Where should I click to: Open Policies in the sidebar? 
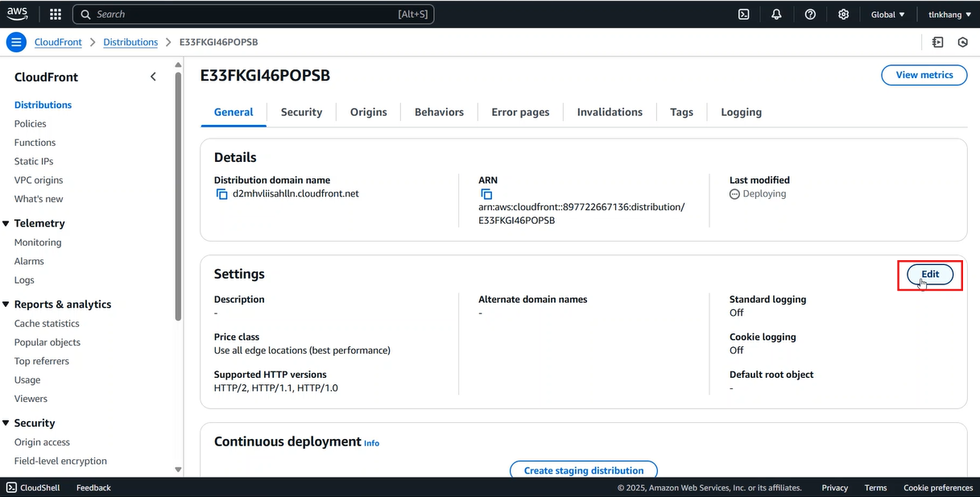31,124
